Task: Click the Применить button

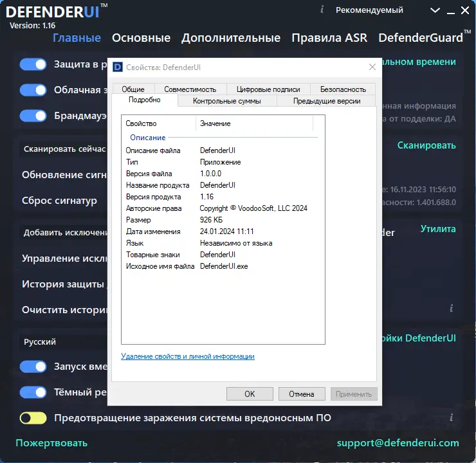Action: 354,394
